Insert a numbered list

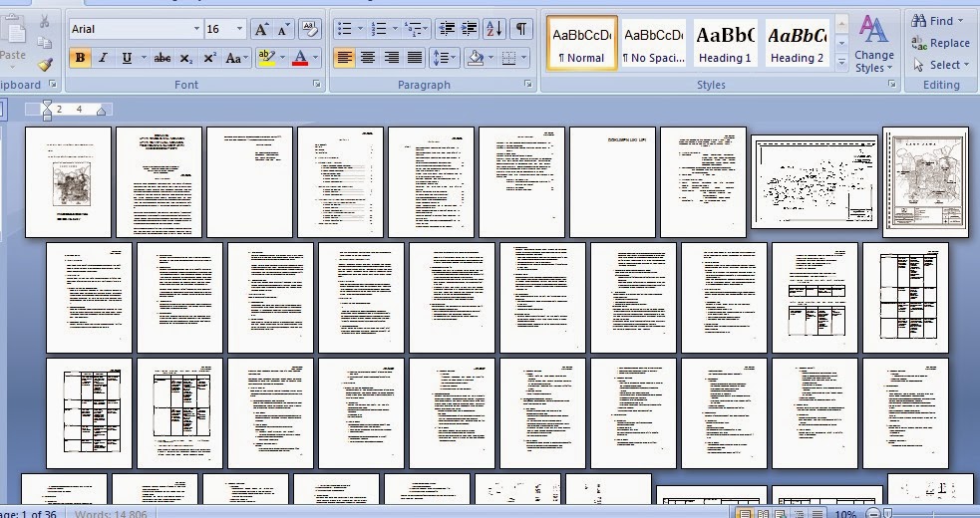point(378,29)
